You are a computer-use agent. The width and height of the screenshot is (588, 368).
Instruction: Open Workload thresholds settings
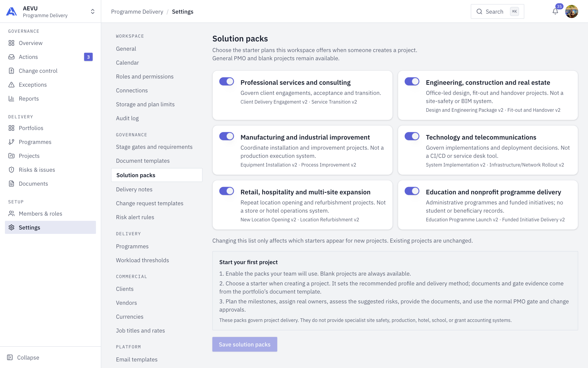(x=142, y=260)
